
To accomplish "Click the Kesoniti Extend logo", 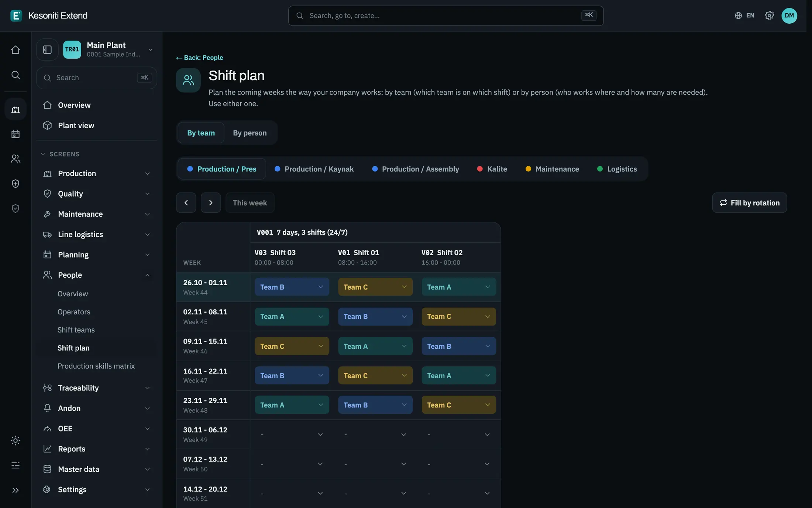I will (x=49, y=16).
